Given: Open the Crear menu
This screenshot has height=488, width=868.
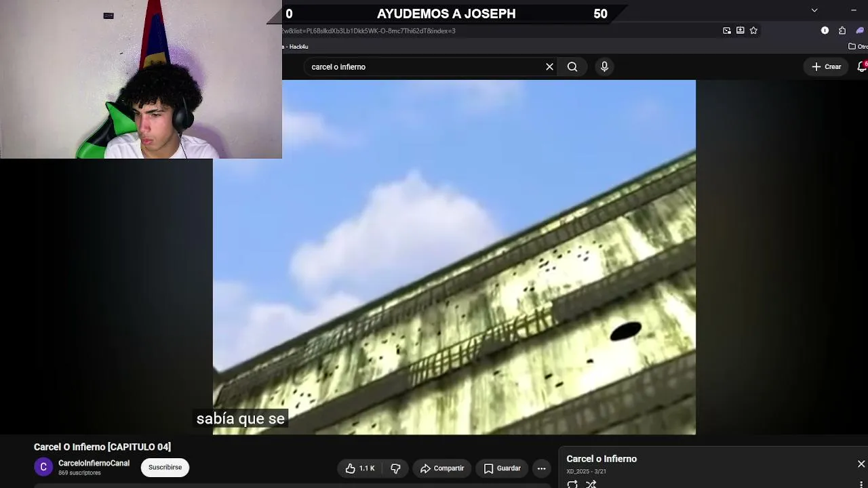Looking at the screenshot, I should [826, 66].
